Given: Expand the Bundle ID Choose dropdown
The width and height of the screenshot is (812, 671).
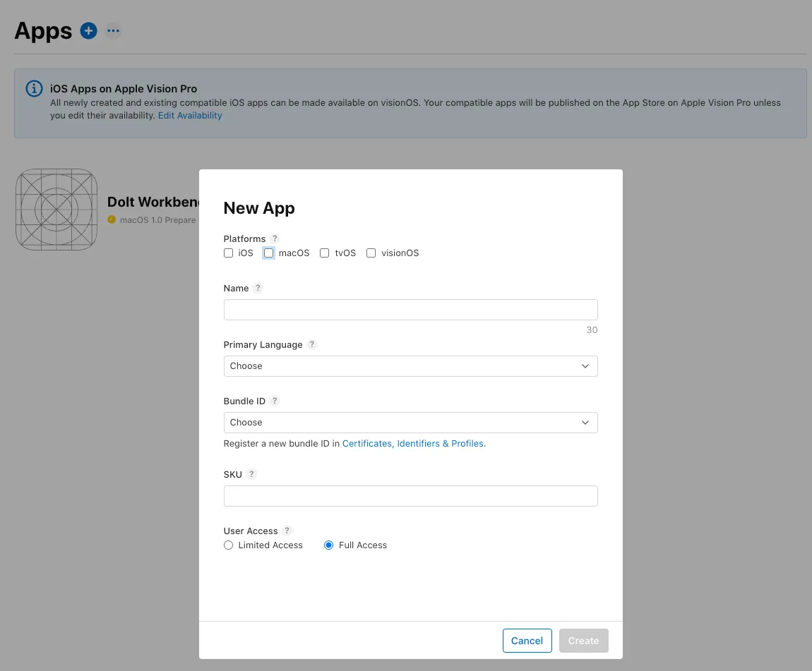Looking at the screenshot, I should [411, 422].
